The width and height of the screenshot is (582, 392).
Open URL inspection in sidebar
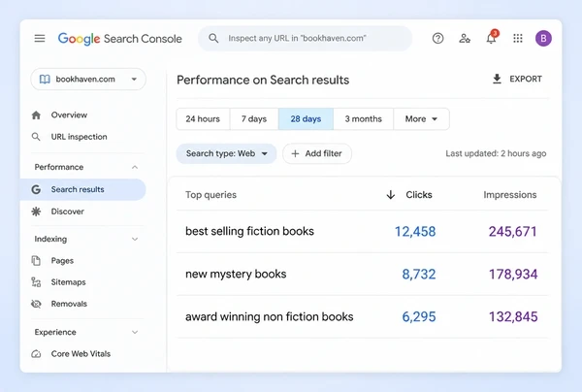pos(80,137)
